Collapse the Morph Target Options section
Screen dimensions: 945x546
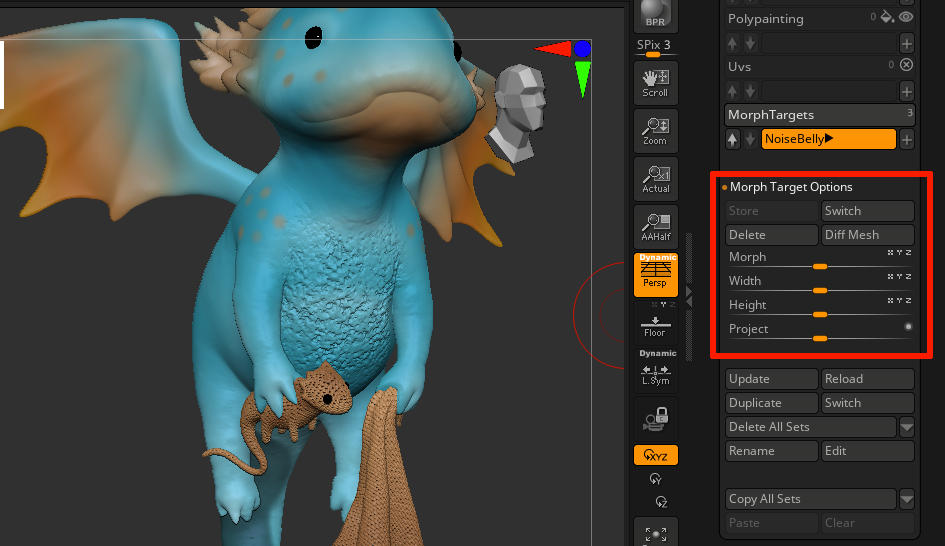pos(791,187)
